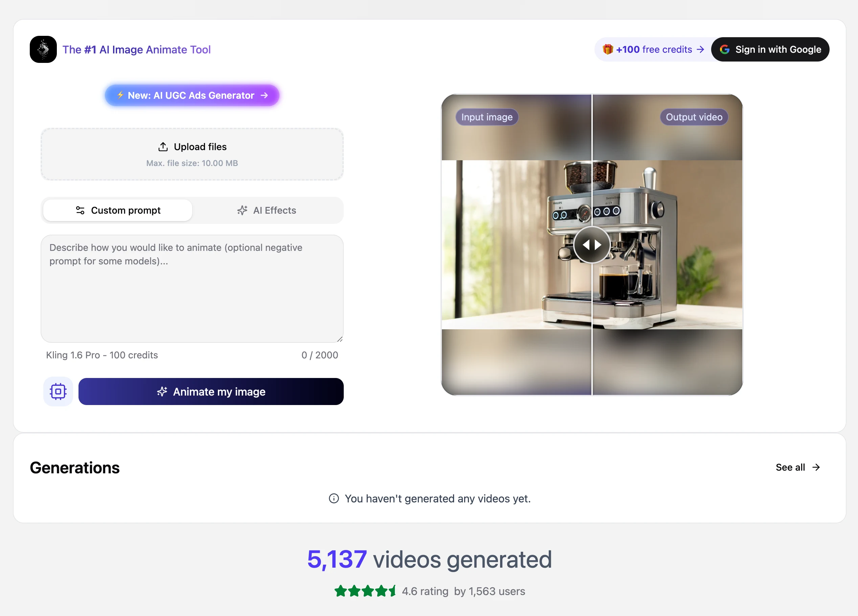
Task: Focus the animation prompt text area
Action: (x=192, y=288)
